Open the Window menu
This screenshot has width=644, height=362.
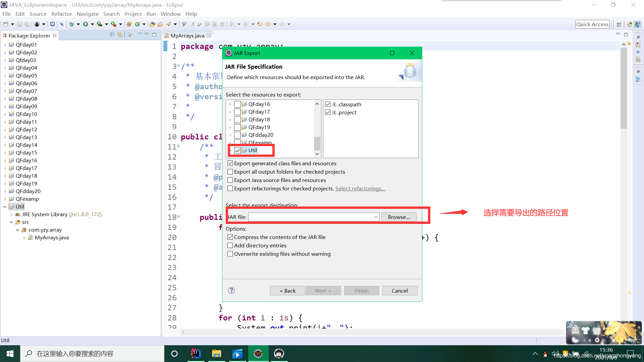click(x=170, y=14)
